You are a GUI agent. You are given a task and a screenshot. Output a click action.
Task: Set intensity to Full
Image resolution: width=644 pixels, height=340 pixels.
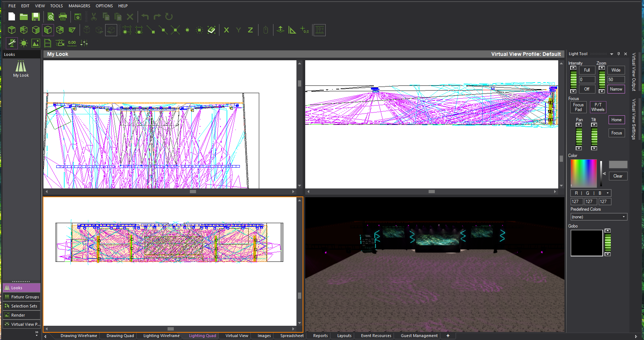point(587,70)
